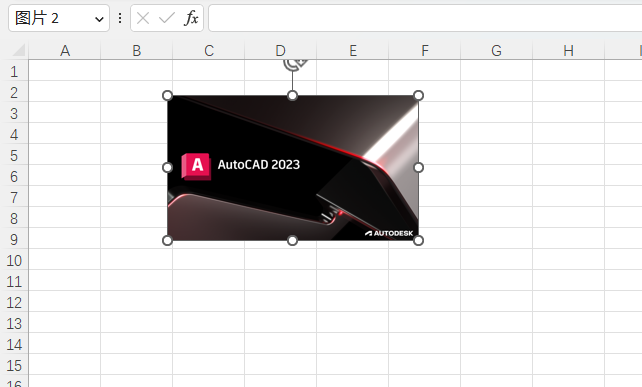642x387 pixels.
Task: Click the right-middle picture sizing handle
Action: click(x=418, y=167)
